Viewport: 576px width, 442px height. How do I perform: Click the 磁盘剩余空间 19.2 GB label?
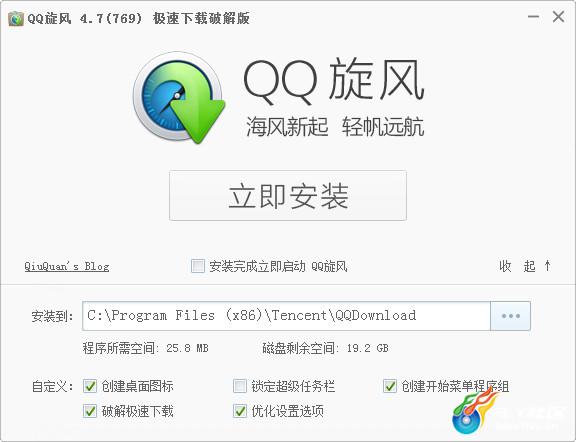click(x=325, y=348)
